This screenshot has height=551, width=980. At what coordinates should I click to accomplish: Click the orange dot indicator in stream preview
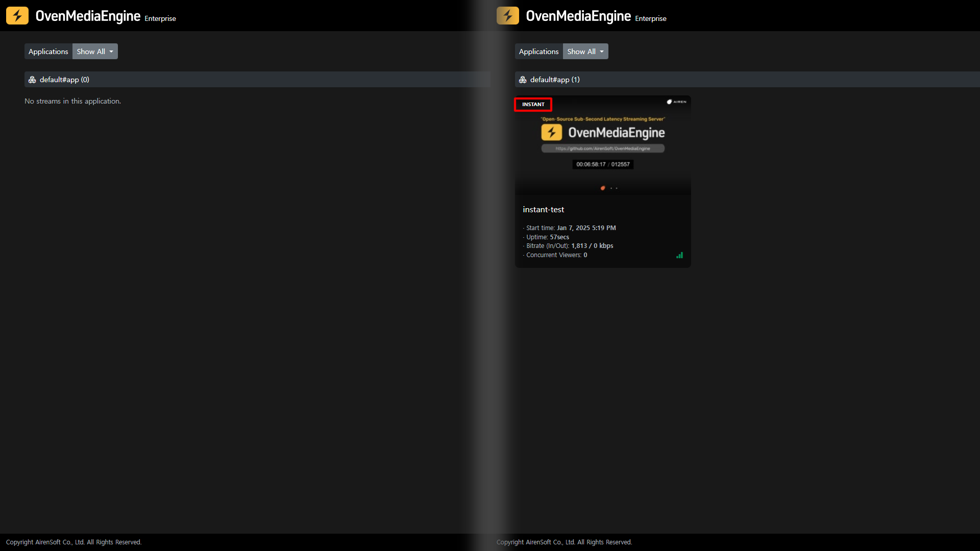point(603,188)
